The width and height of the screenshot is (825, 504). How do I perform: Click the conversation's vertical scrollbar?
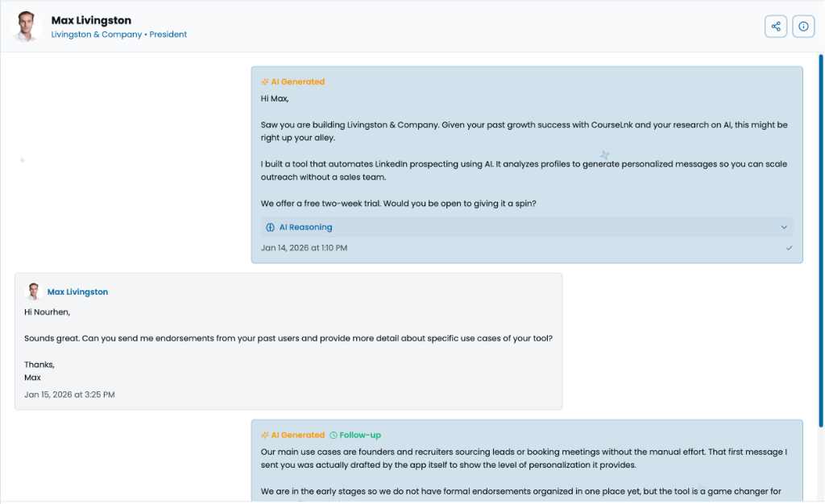tap(820, 242)
